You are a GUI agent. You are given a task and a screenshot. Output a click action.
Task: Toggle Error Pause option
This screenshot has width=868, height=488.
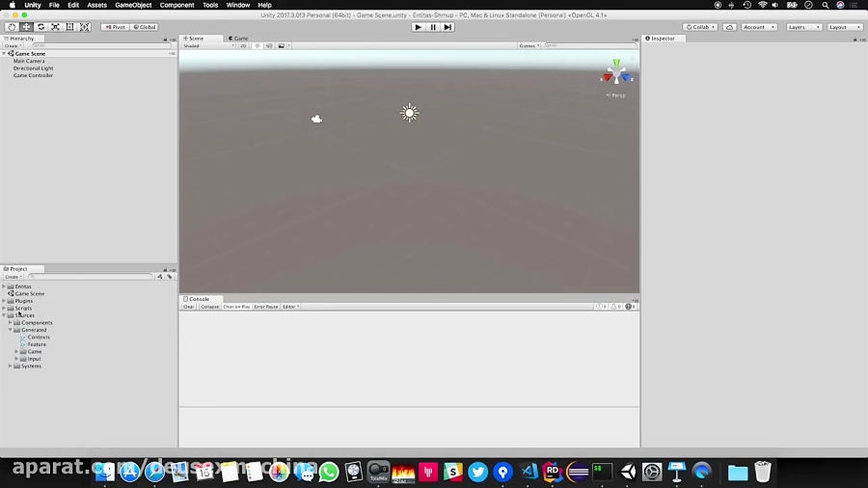[266, 307]
